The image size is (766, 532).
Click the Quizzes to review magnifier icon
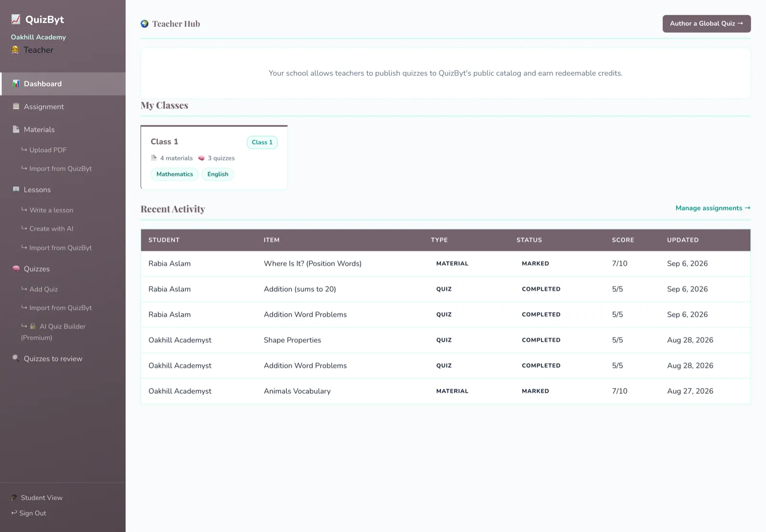pyautogui.click(x=16, y=358)
